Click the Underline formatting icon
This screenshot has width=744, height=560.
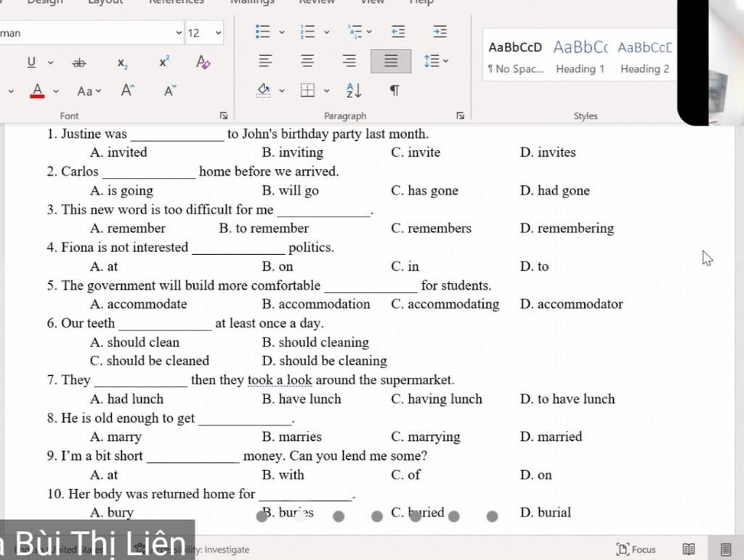(31, 62)
